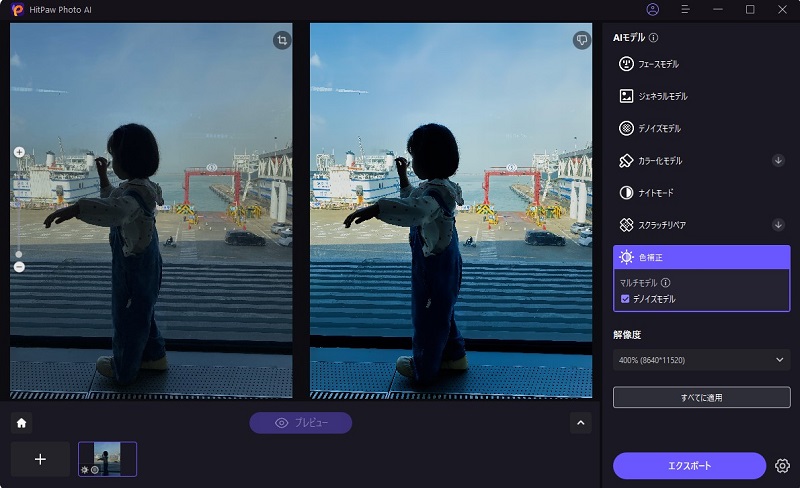Open the 解像度 resolution dropdown
This screenshot has width=800, height=488.
coord(701,360)
